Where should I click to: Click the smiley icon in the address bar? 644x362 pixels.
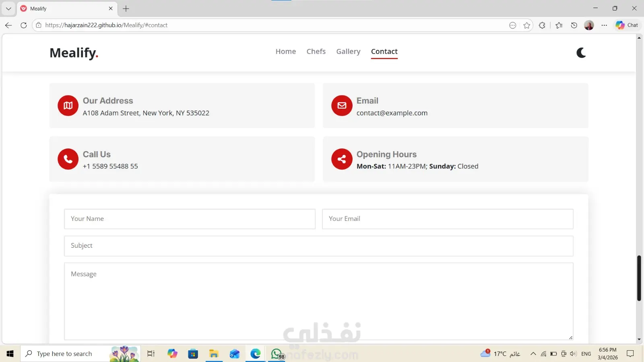[x=513, y=25]
